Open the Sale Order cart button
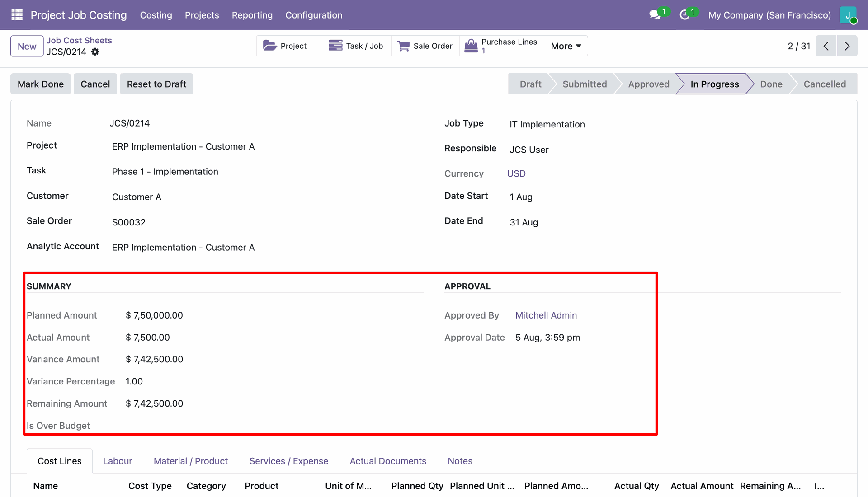 425,46
